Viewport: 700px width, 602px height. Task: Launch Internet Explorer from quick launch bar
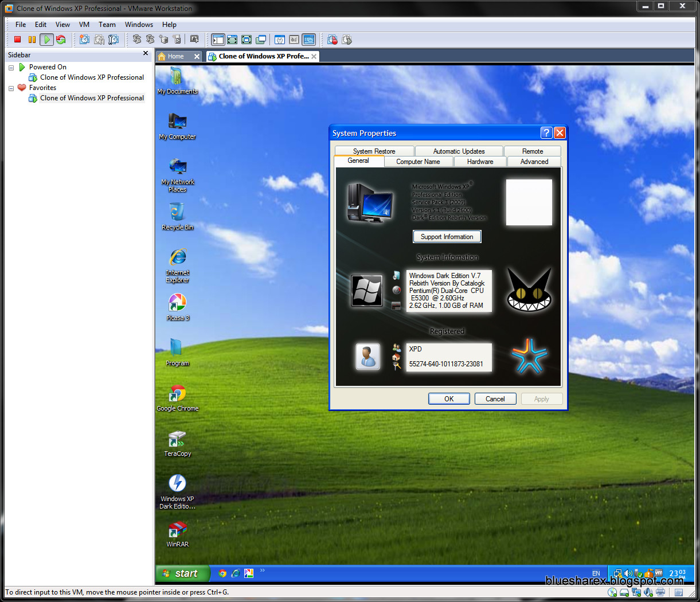(236, 573)
